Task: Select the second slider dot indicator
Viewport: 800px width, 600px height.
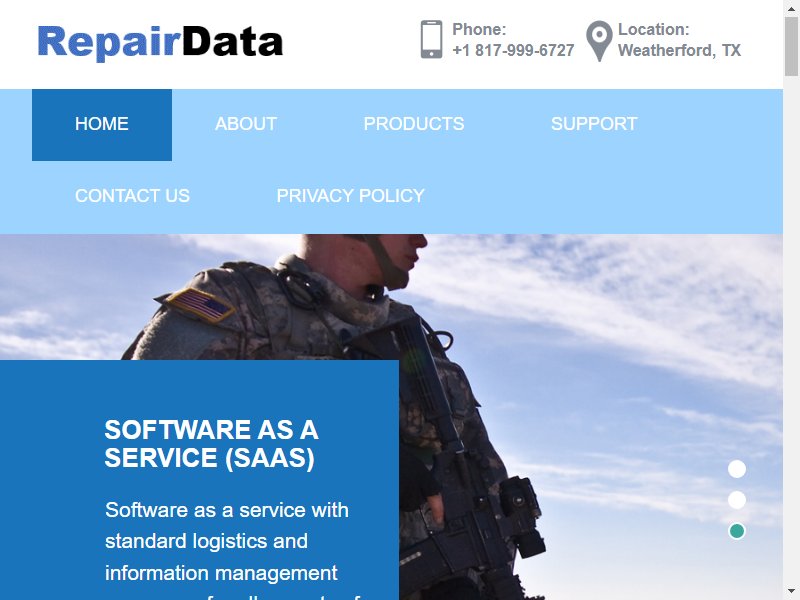Action: (x=736, y=500)
